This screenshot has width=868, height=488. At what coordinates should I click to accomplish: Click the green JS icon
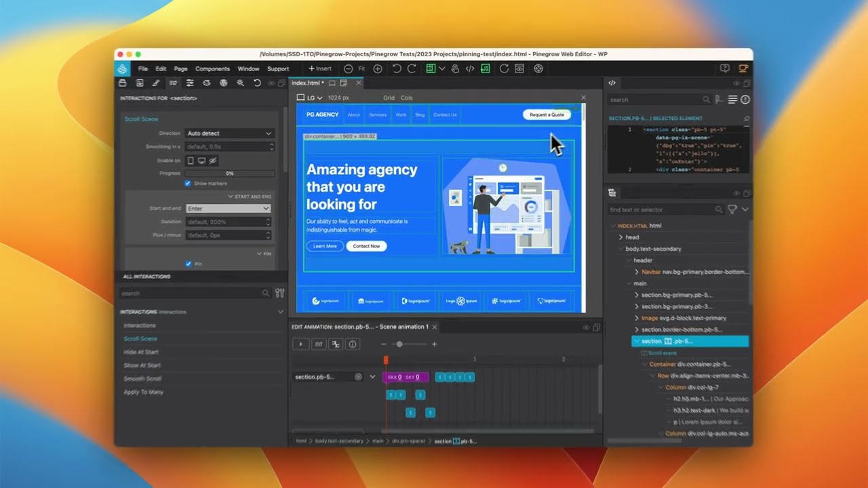coord(486,68)
